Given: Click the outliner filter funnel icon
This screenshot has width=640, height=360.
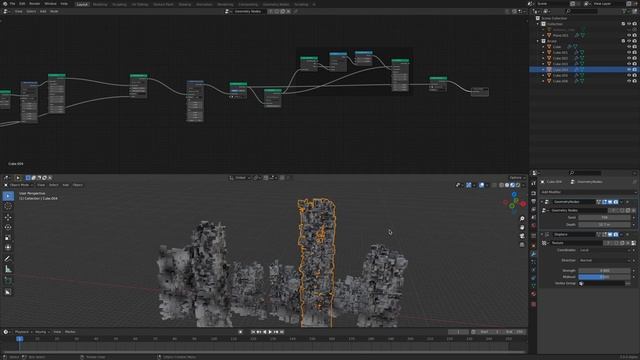Looking at the screenshot, I should 625,11.
